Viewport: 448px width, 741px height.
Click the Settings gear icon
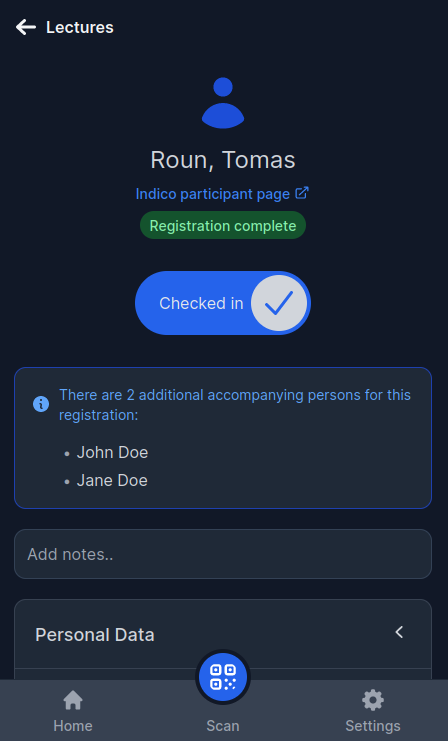tap(373, 700)
